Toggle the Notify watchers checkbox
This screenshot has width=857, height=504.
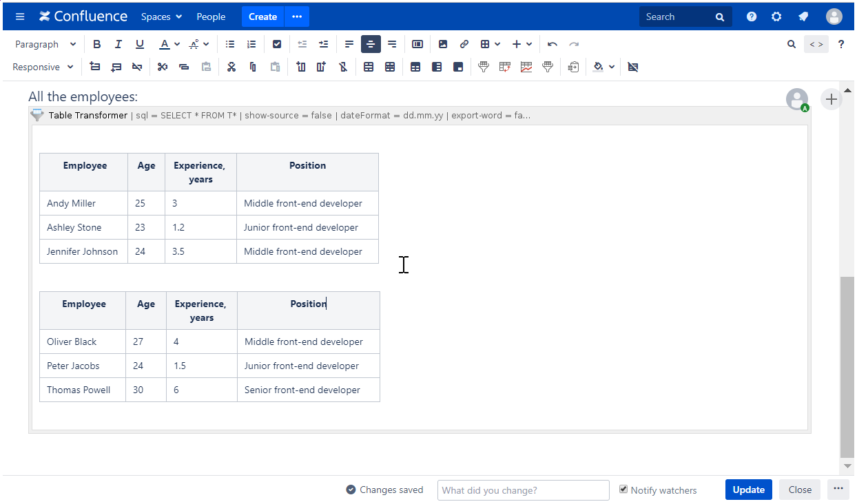[623, 490]
